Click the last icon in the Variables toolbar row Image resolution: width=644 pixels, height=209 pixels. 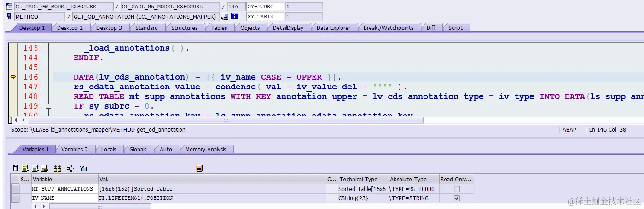click(83, 168)
